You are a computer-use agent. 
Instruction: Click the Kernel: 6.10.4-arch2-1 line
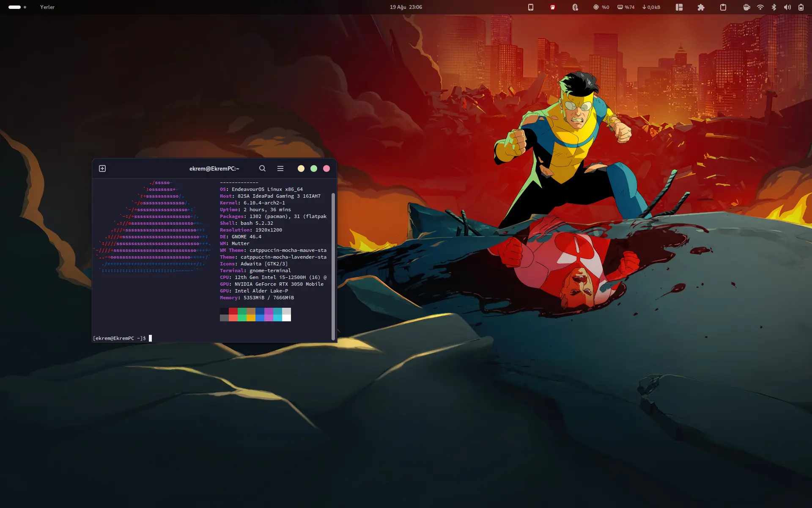252,203
